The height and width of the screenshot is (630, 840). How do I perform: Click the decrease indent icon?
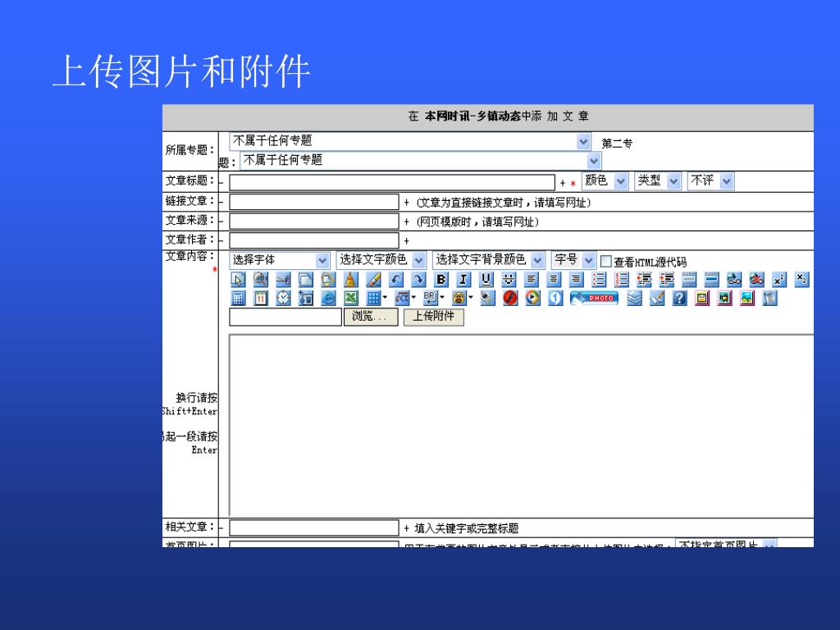pos(644,279)
